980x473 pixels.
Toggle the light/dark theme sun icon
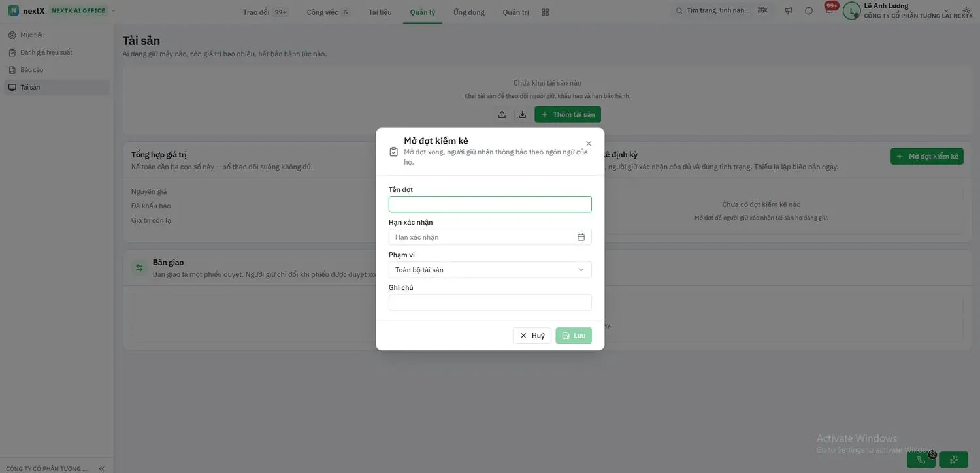(966, 11)
